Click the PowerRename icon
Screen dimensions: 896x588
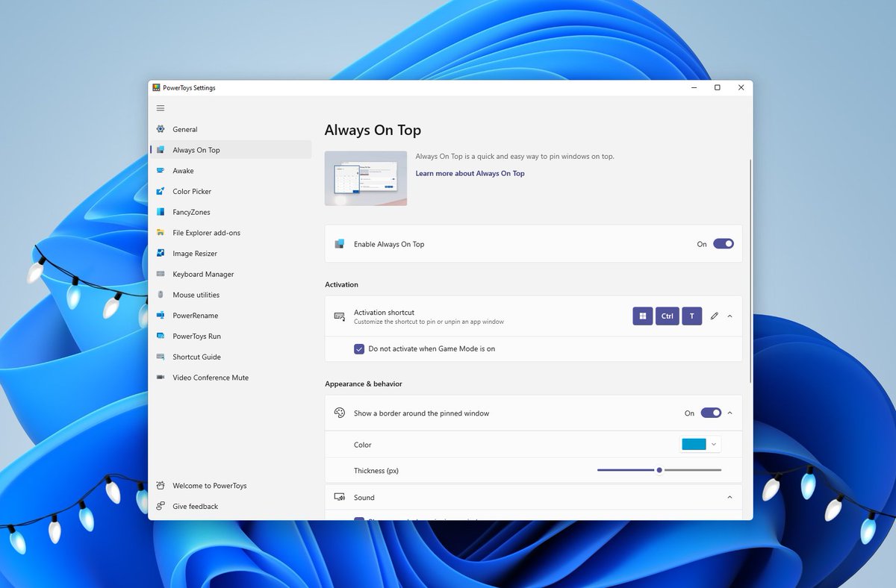tap(161, 316)
